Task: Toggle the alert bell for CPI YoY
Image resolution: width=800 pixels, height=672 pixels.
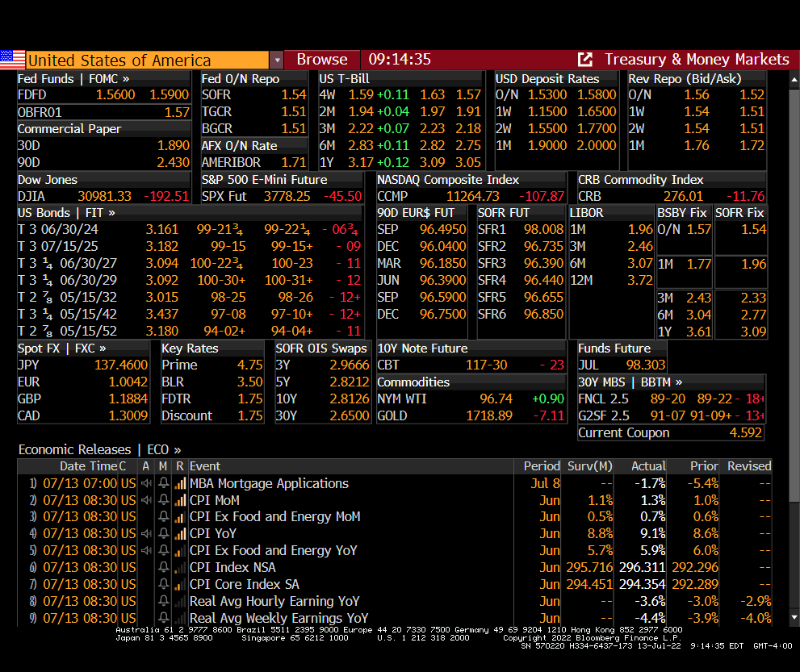Action: (163, 533)
